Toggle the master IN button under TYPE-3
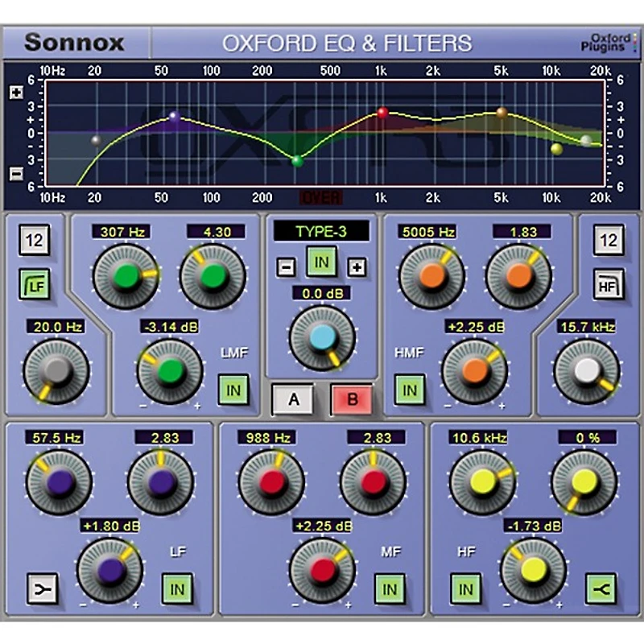Image resolution: width=644 pixels, height=644 pixels. pyautogui.click(x=321, y=262)
